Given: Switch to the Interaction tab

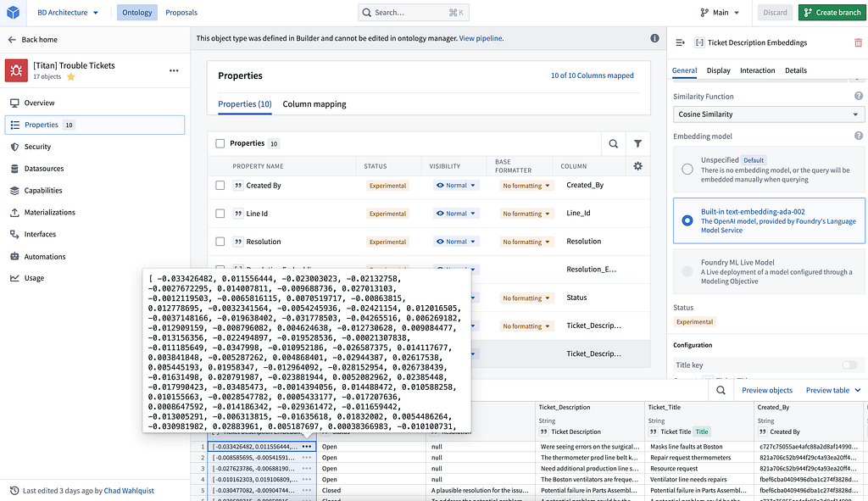Looking at the screenshot, I should pos(757,70).
